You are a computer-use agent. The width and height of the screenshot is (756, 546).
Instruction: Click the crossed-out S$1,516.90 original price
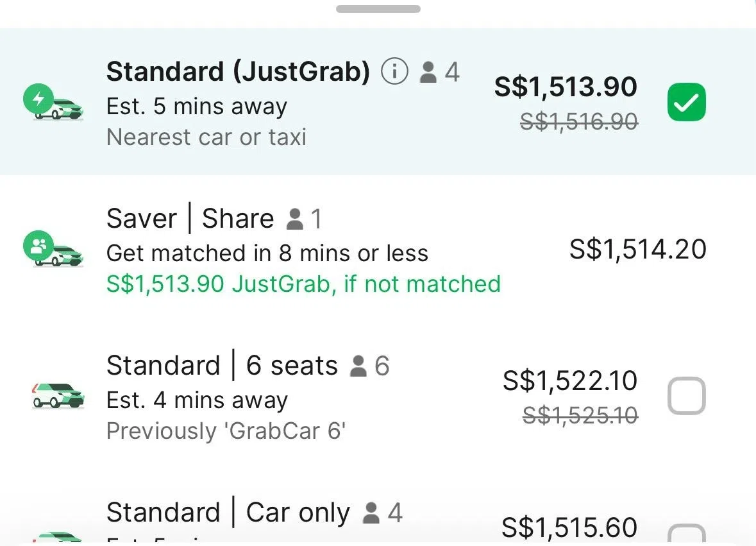pos(578,121)
